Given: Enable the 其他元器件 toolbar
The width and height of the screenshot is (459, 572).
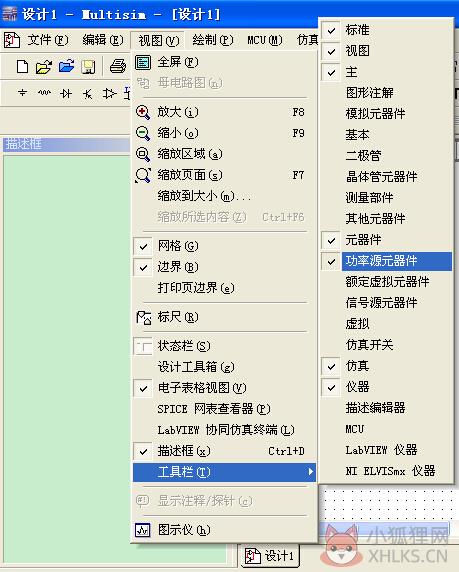Looking at the screenshot, I should pyautogui.click(x=386, y=219).
